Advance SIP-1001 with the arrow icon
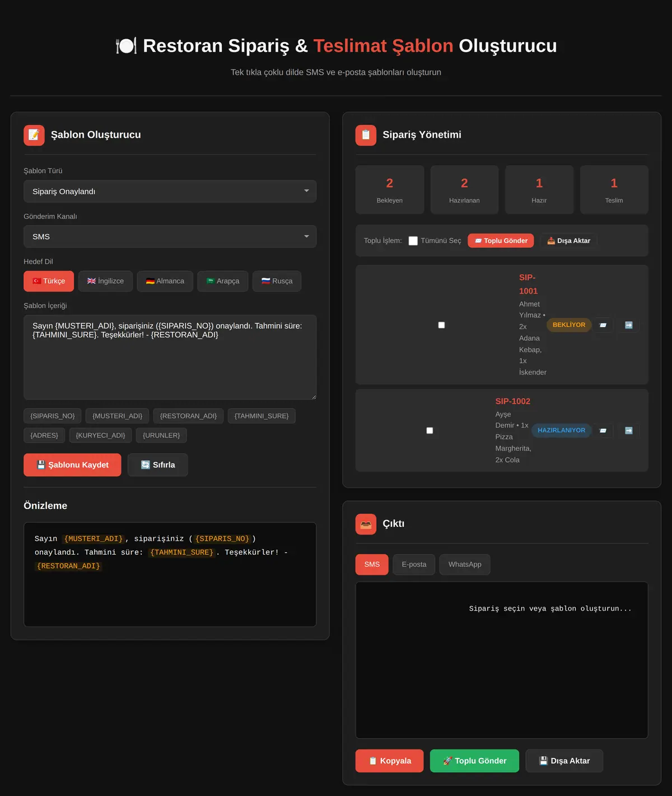This screenshot has height=796, width=672. tap(629, 325)
